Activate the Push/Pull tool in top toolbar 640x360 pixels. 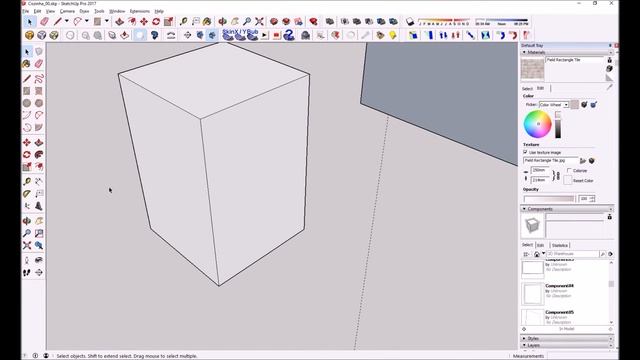[120, 22]
